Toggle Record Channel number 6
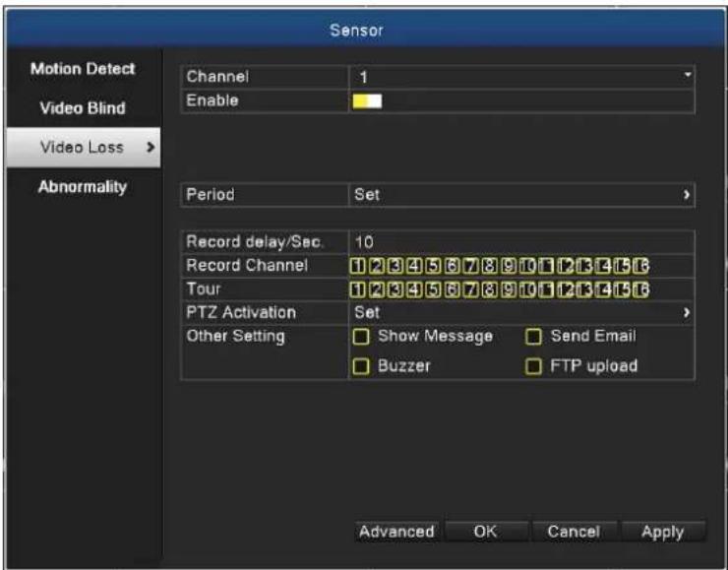The image size is (728, 570). point(452,266)
